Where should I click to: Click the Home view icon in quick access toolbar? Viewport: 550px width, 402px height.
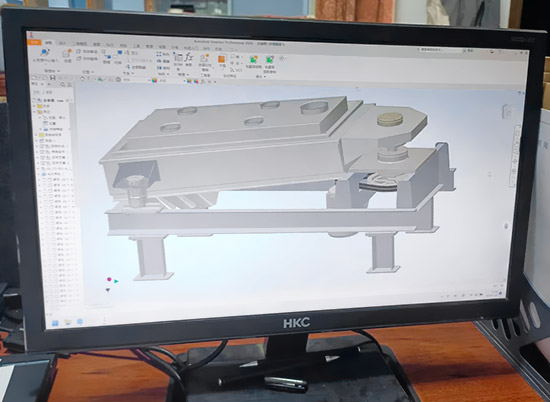click(x=82, y=79)
